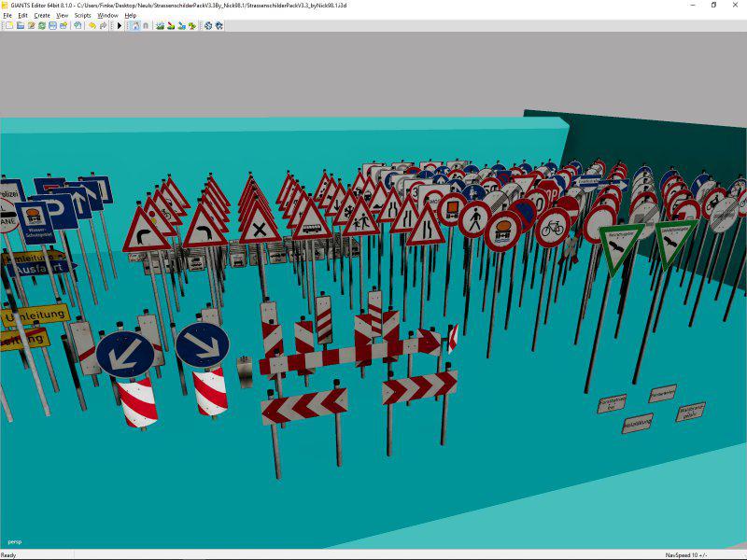Click the last gear-globe toolbar icon
747x560 pixels.
(x=218, y=25)
